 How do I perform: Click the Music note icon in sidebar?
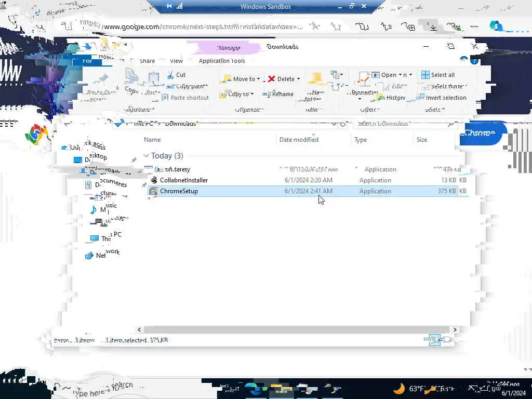coord(94,210)
